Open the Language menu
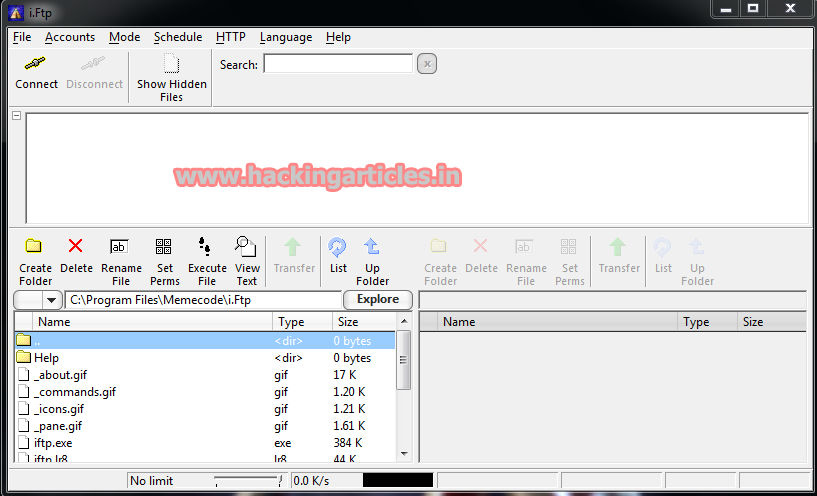This screenshot has width=817, height=496. click(x=286, y=37)
